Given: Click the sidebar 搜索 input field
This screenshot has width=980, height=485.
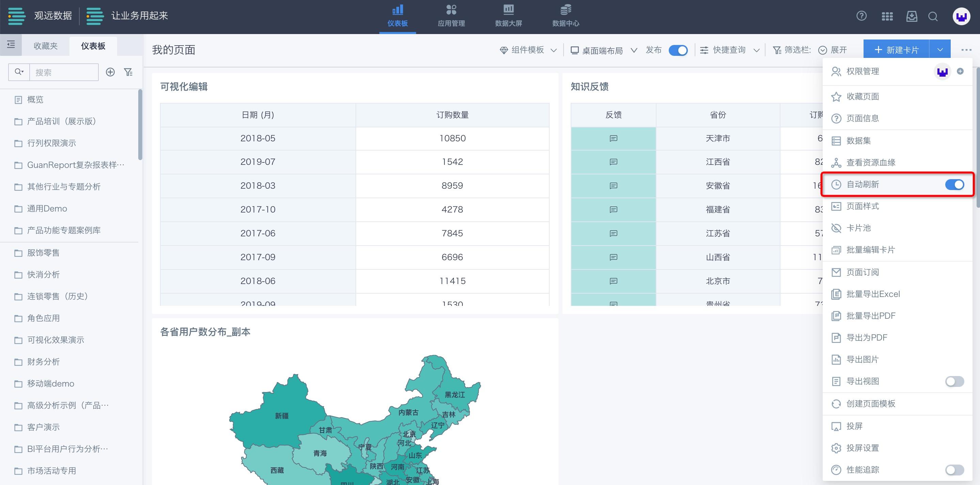Looking at the screenshot, I should [64, 72].
